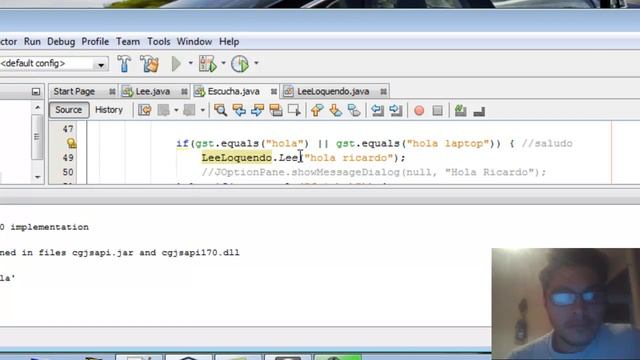The width and height of the screenshot is (640, 360).
Task: Click the //saludo comment in code
Action: 547,143
